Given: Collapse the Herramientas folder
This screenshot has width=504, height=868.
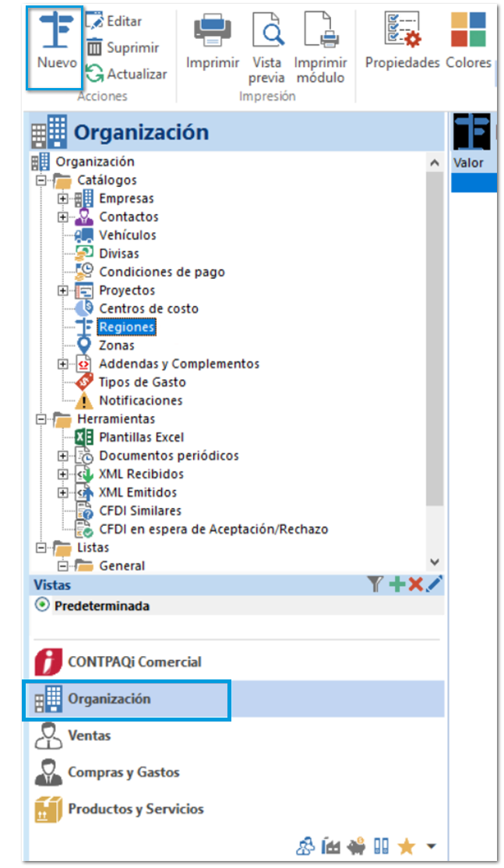Looking at the screenshot, I should click(x=41, y=419).
